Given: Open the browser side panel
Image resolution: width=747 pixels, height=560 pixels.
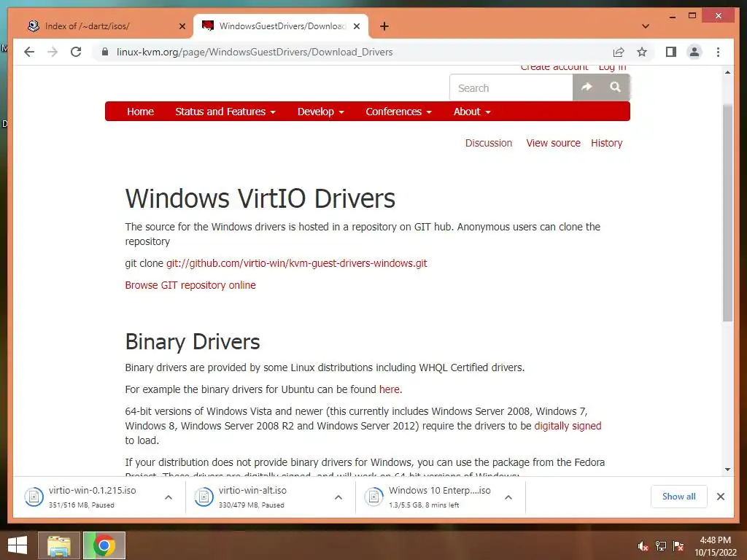Looking at the screenshot, I should point(671,52).
